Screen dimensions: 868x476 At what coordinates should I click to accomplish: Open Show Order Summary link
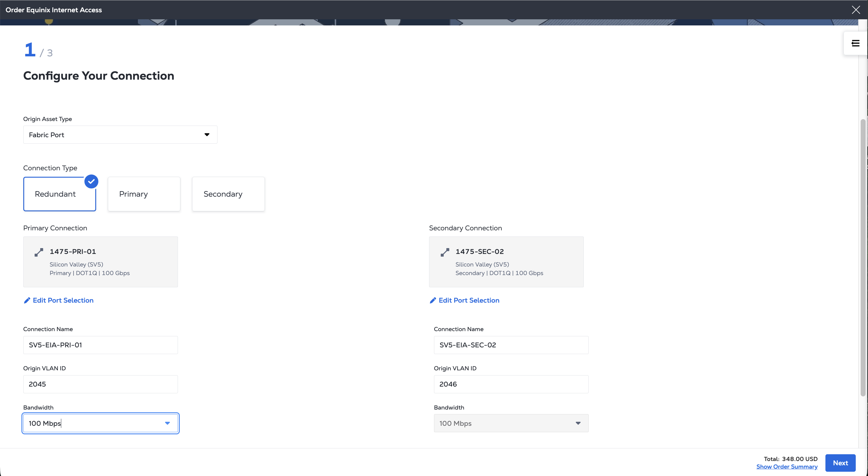pos(787,467)
